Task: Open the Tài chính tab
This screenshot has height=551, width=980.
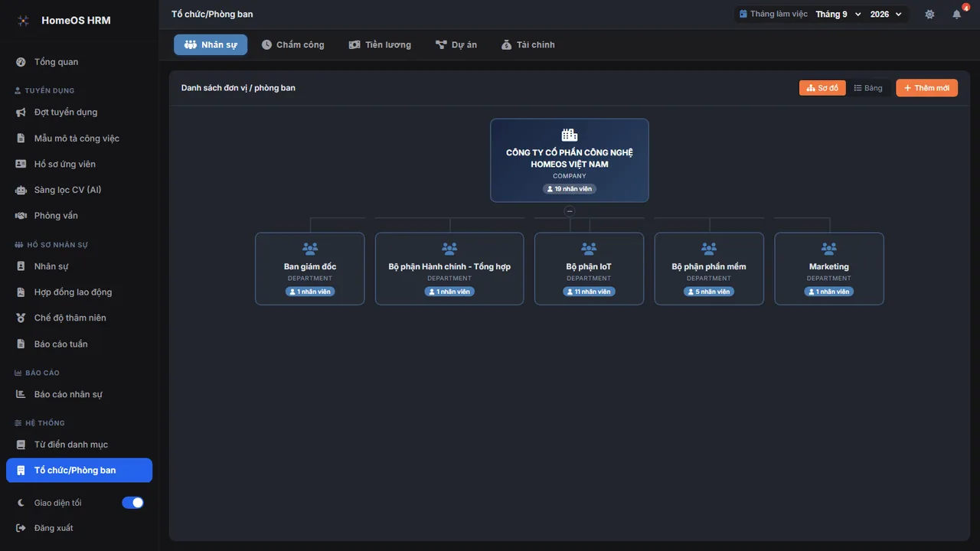Action: [x=528, y=44]
